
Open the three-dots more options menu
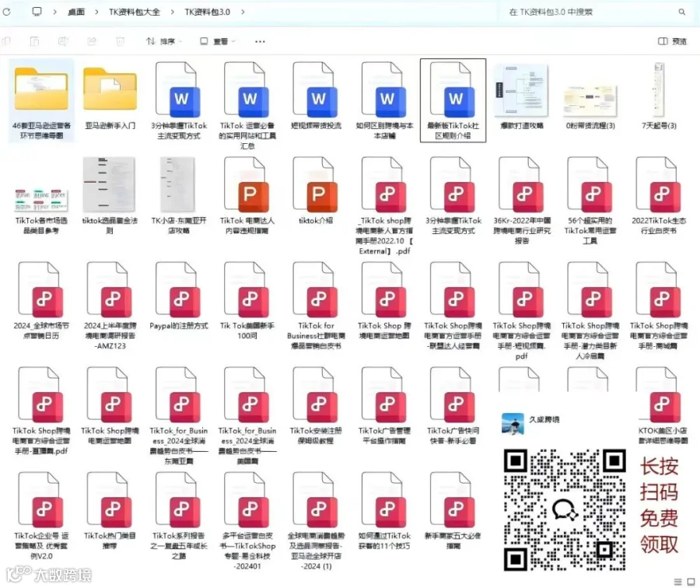point(260,41)
